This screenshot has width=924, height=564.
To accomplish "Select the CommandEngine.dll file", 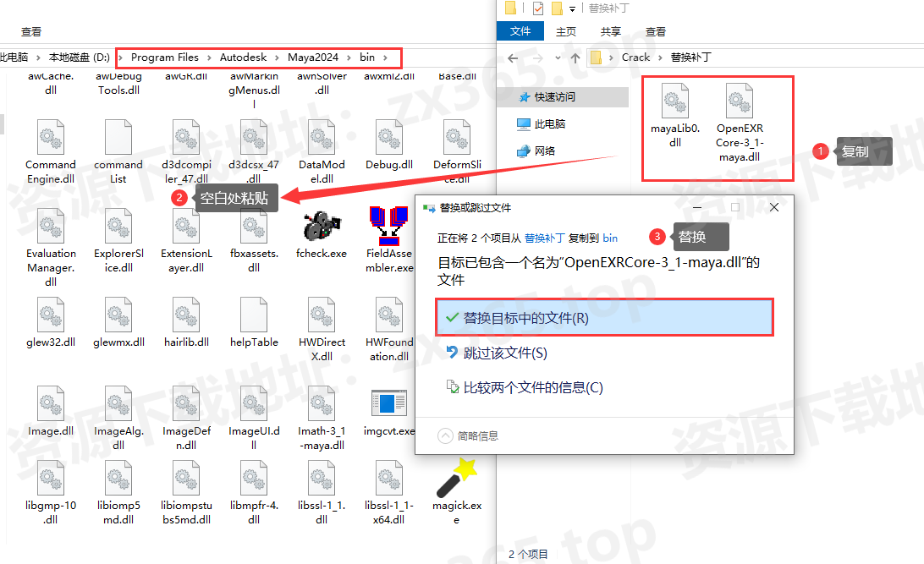I will pyautogui.click(x=51, y=152).
